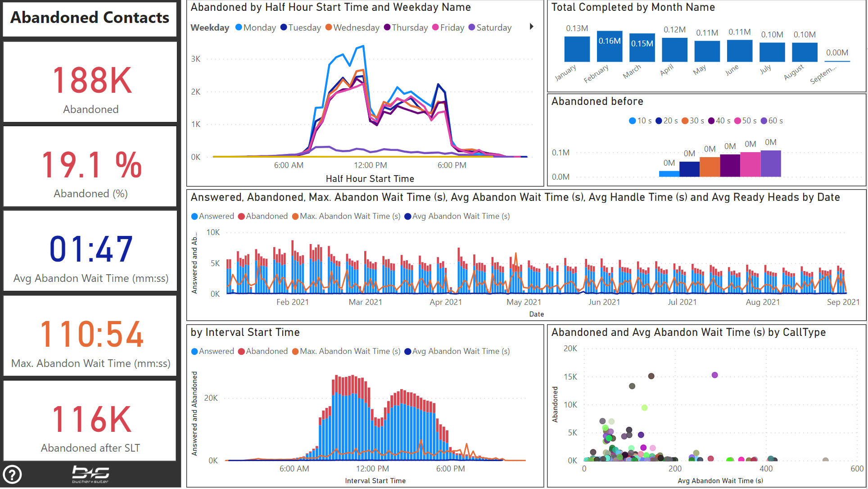Screen dimensions: 868x489
Task: Select Abandoned legend in Interval Start Time chart
Action: (263, 351)
